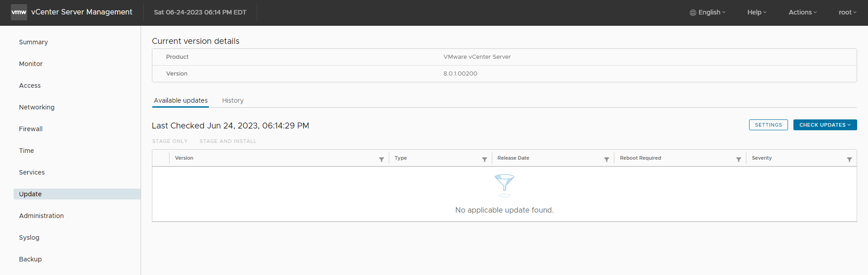Screen dimensions: 868x275
Task: Open Networking in the sidebar
Action: (37, 107)
